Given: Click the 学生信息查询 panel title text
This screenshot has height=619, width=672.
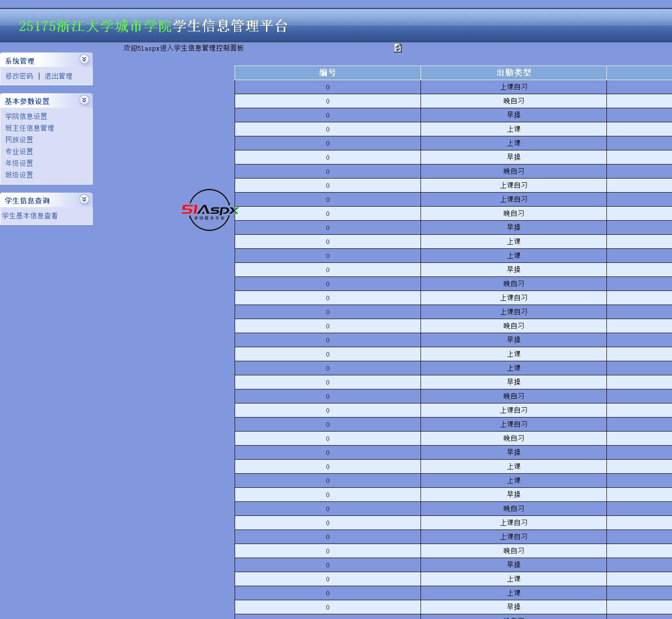Looking at the screenshot, I should point(27,201).
